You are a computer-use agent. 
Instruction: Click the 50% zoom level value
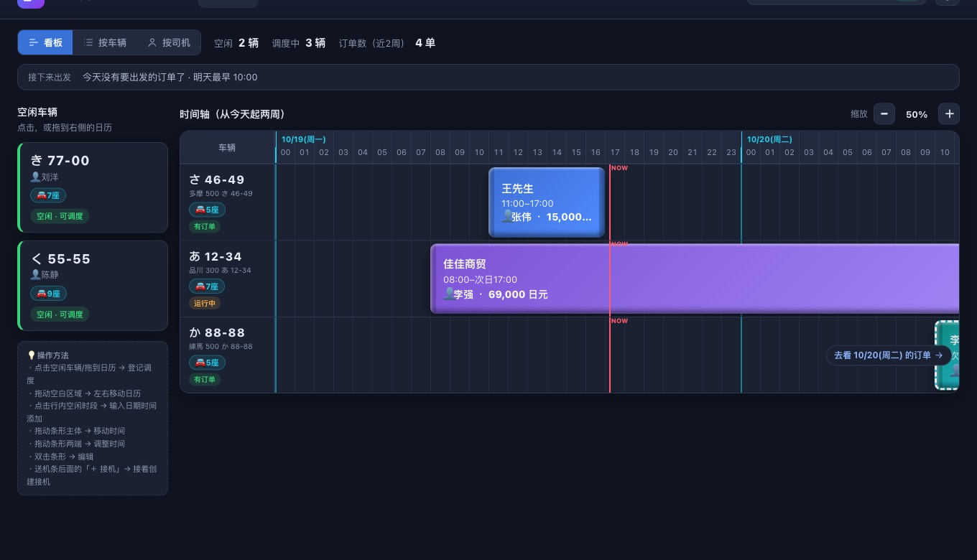(x=917, y=114)
